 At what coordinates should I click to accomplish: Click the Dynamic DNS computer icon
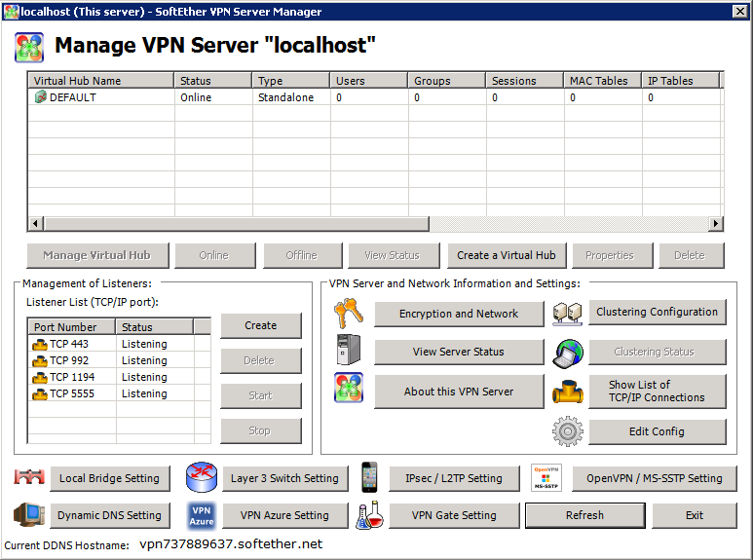pyautogui.click(x=29, y=515)
